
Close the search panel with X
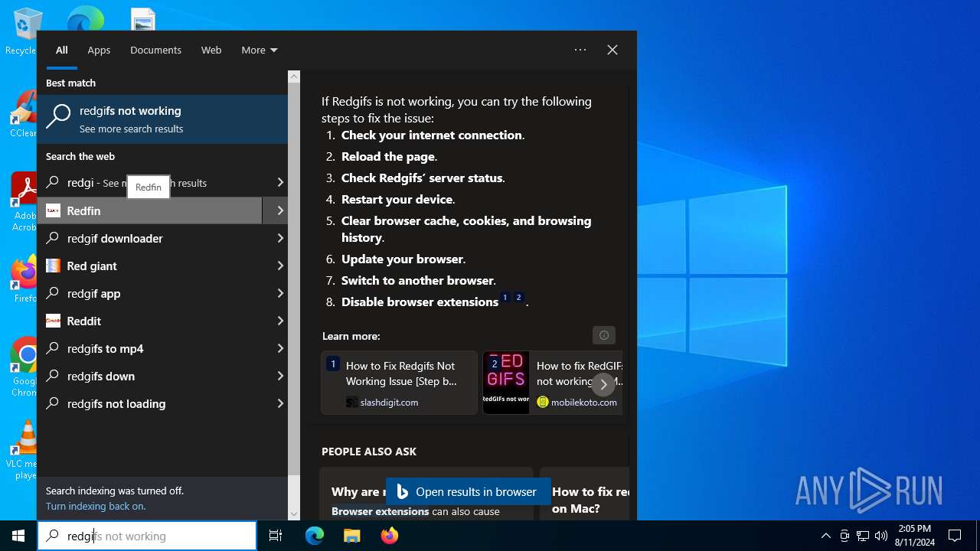click(x=612, y=50)
